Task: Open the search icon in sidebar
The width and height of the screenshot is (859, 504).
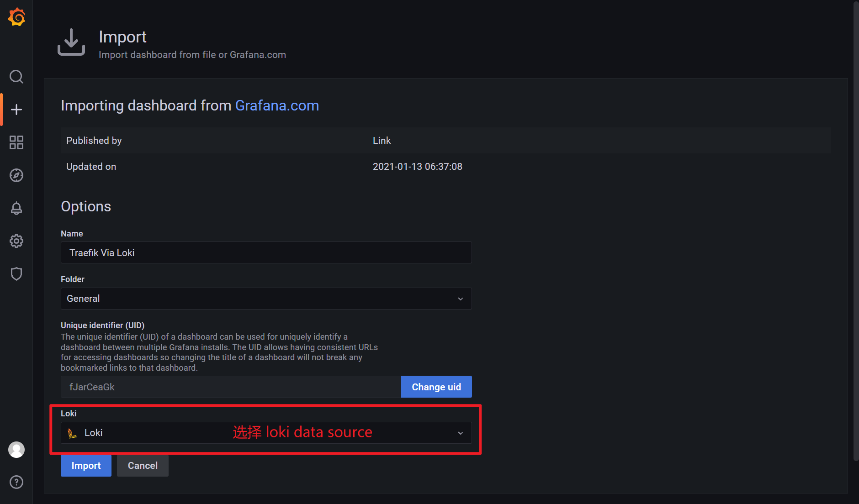Action: point(16,77)
